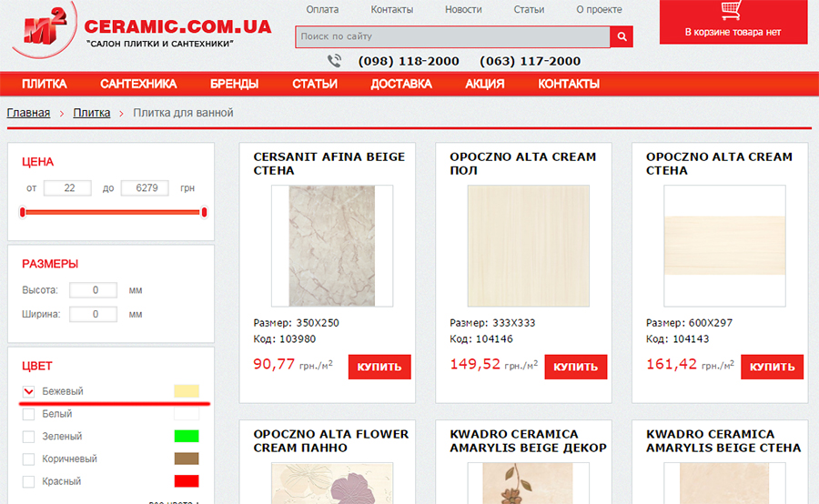Click the beige color swatch
Viewport: 819px width, 504px height.
(187, 391)
